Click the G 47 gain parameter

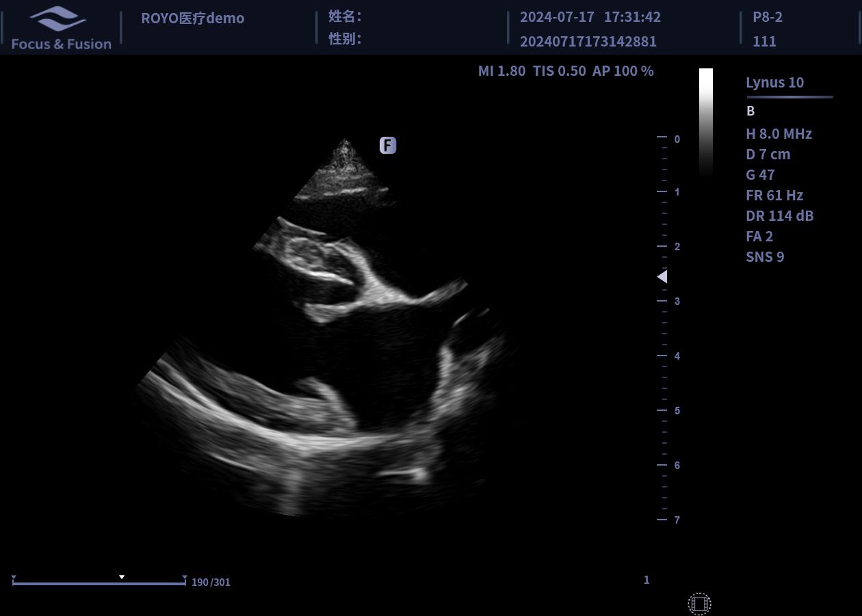click(760, 175)
